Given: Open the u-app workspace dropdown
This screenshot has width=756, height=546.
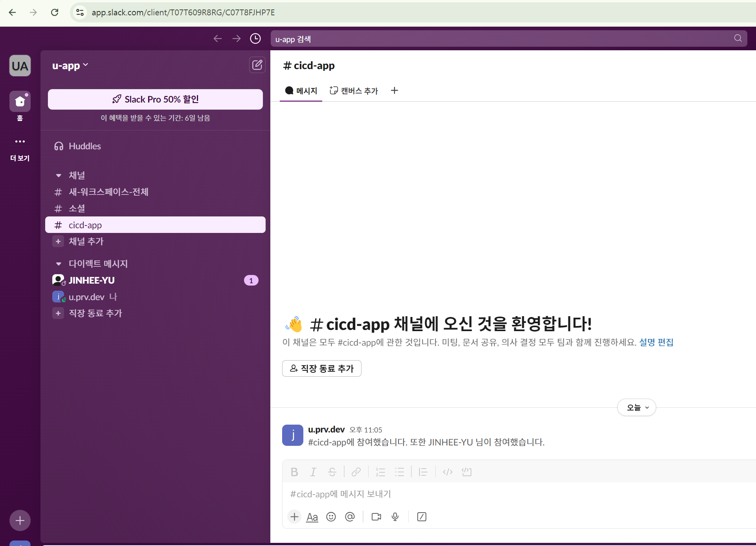Looking at the screenshot, I should point(70,66).
